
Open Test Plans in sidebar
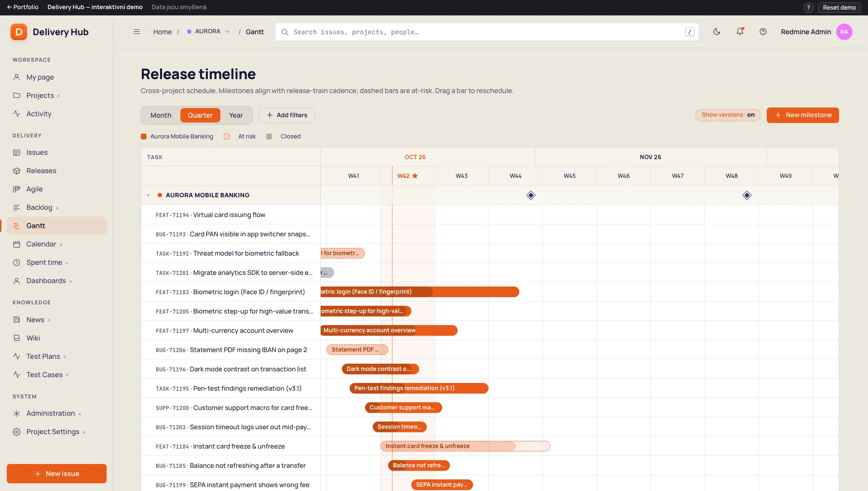coord(56,356)
